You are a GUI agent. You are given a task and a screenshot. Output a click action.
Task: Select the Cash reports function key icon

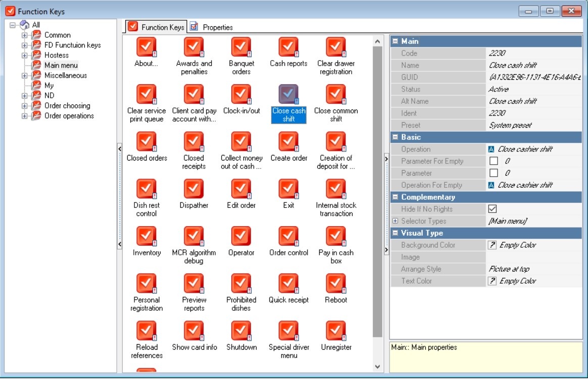(288, 47)
